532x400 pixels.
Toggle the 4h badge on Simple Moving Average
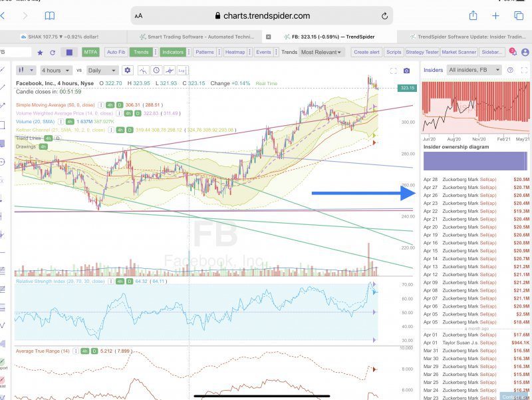(x=110, y=105)
